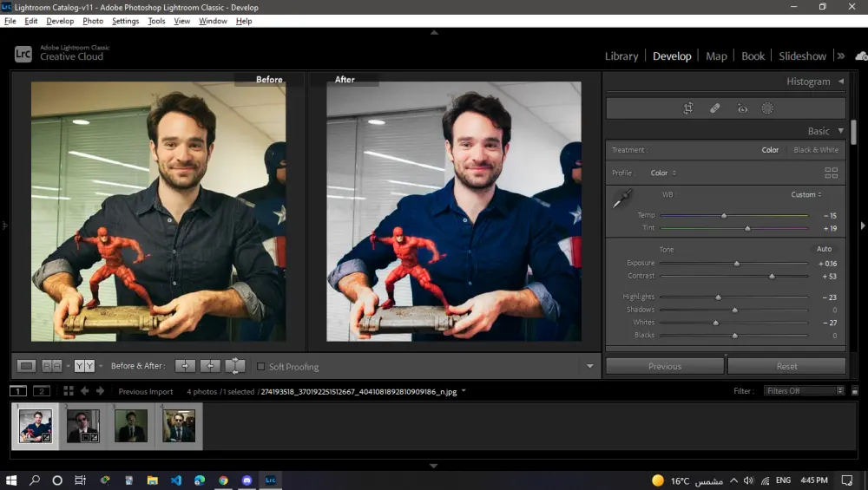Open Grid view from filmstrip bar

point(69,391)
